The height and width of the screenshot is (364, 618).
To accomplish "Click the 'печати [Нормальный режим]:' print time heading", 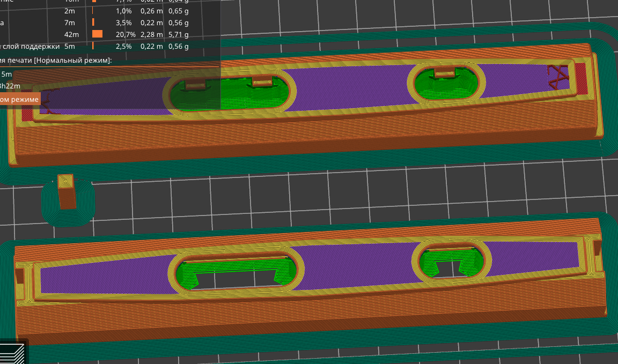I will (x=60, y=60).
